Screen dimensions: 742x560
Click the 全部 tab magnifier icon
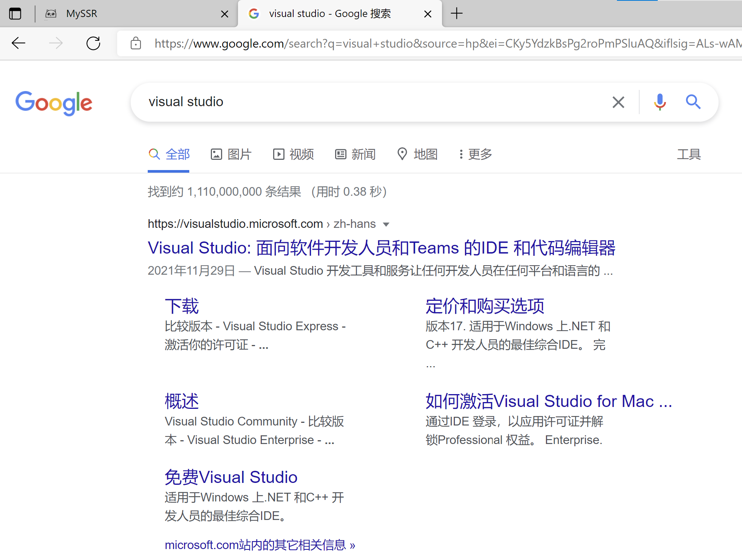(x=154, y=154)
